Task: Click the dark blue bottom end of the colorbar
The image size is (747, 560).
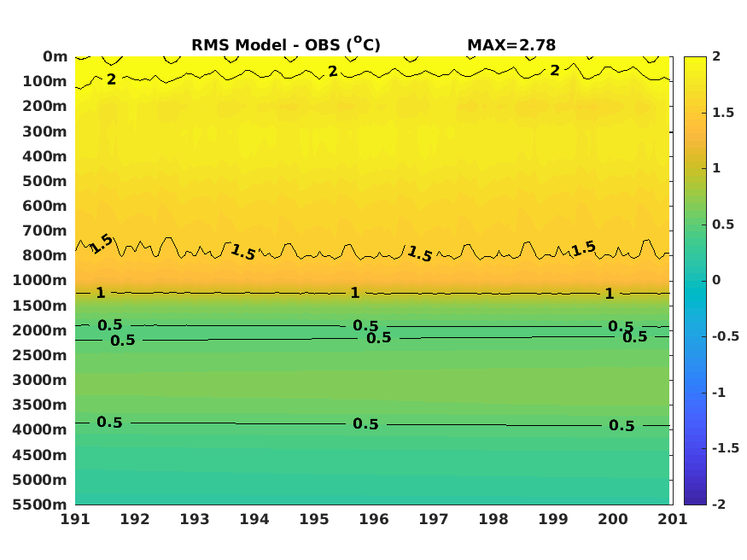Action: (x=695, y=499)
